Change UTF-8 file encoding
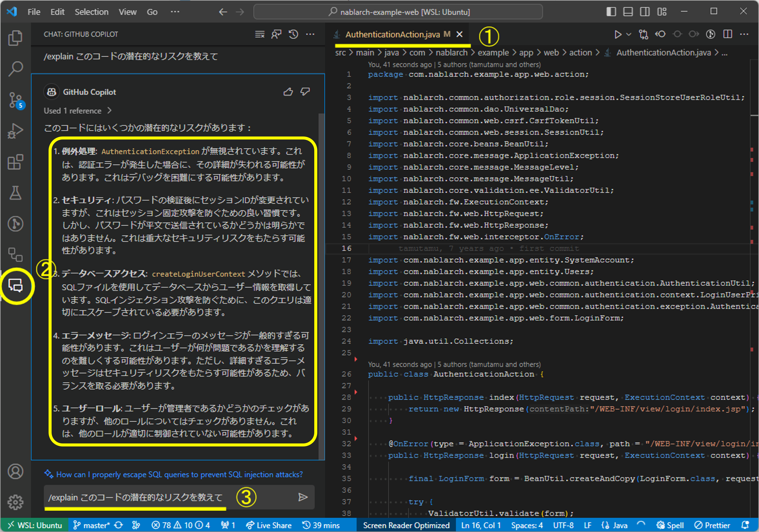 [563, 525]
